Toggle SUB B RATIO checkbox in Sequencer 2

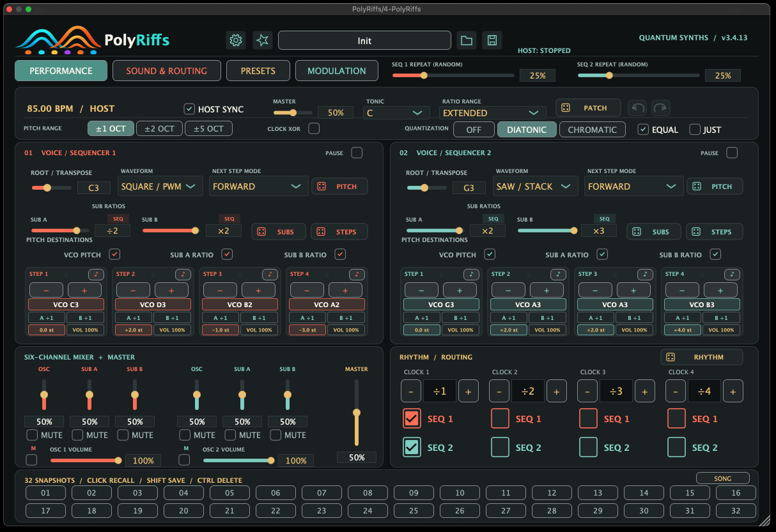coord(715,254)
